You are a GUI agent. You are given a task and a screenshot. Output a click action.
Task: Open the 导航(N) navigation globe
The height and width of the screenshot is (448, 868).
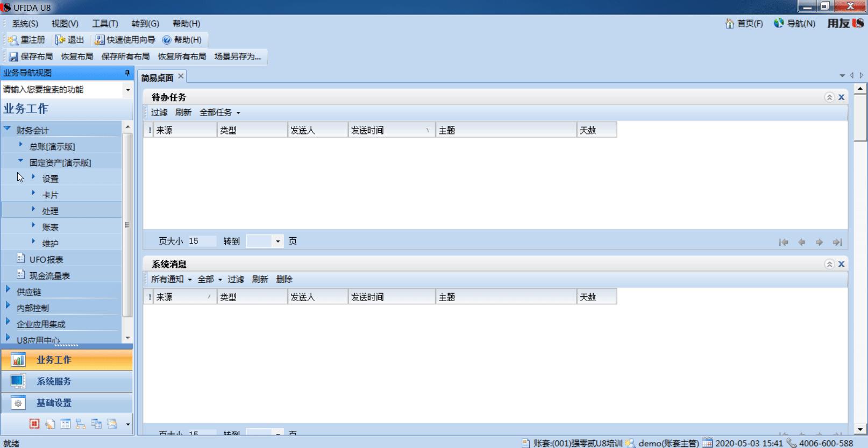[794, 24]
